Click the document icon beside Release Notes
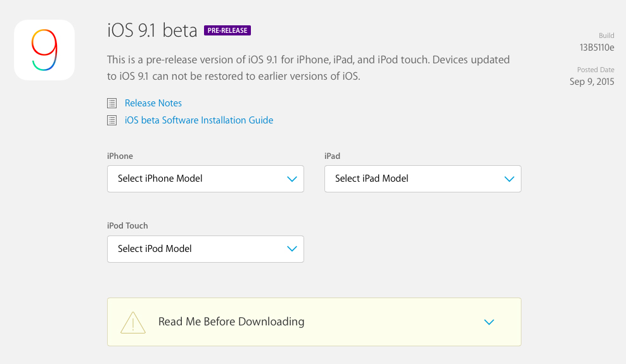The width and height of the screenshot is (626, 364). [x=112, y=103]
